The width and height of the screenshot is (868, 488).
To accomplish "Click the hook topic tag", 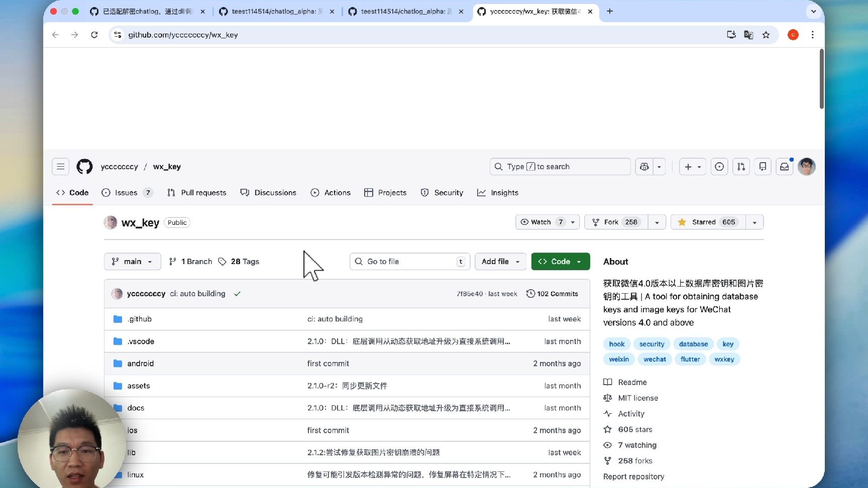I will 617,344.
